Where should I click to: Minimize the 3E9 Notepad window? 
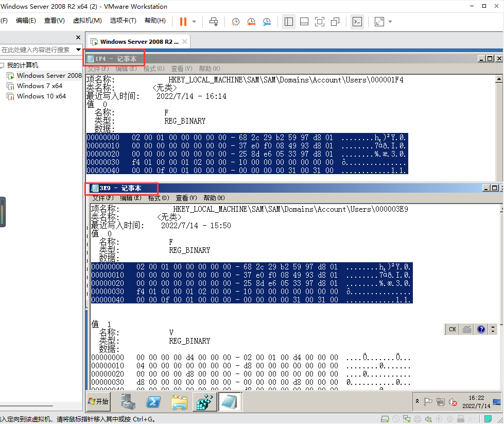[x=486, y=188]
